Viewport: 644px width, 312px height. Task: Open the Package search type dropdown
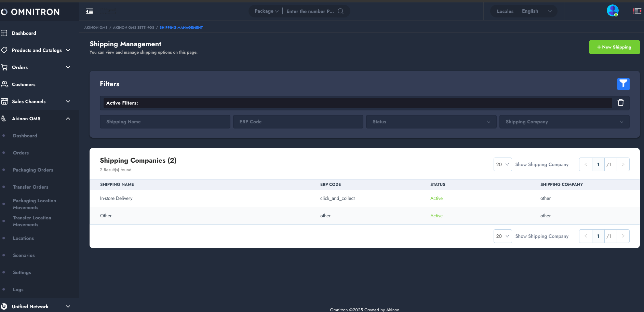click(266, 11)
